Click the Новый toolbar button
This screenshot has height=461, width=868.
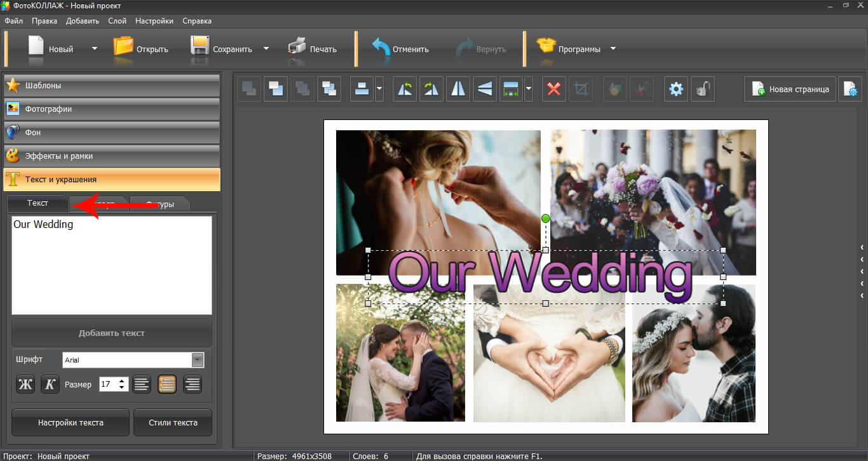(50, 48)
